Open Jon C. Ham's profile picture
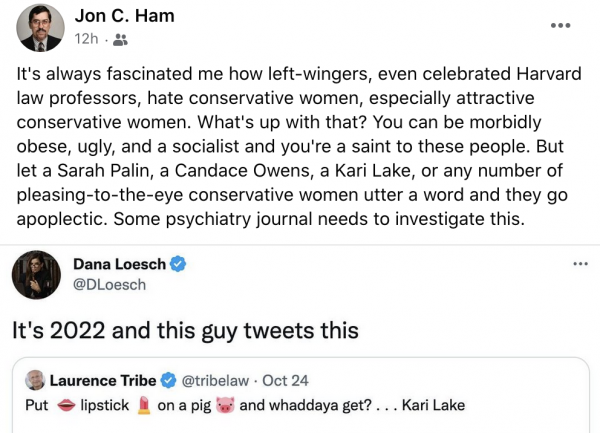Screen dimensions: 600x433 pyautogui.click(x=41, y=26)
